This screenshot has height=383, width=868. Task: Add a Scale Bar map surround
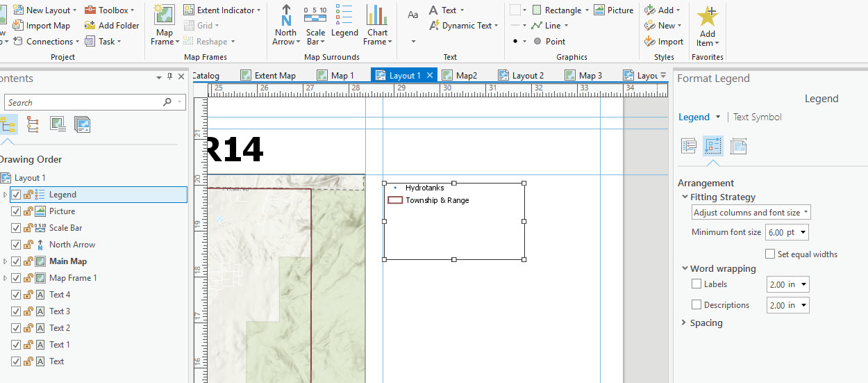click(315, 25)
